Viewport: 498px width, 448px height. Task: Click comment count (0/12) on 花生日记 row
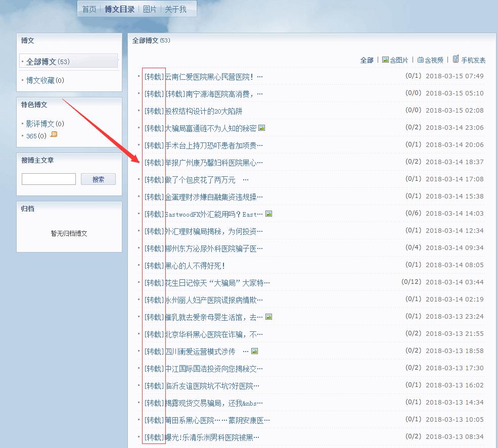point(412,282)
